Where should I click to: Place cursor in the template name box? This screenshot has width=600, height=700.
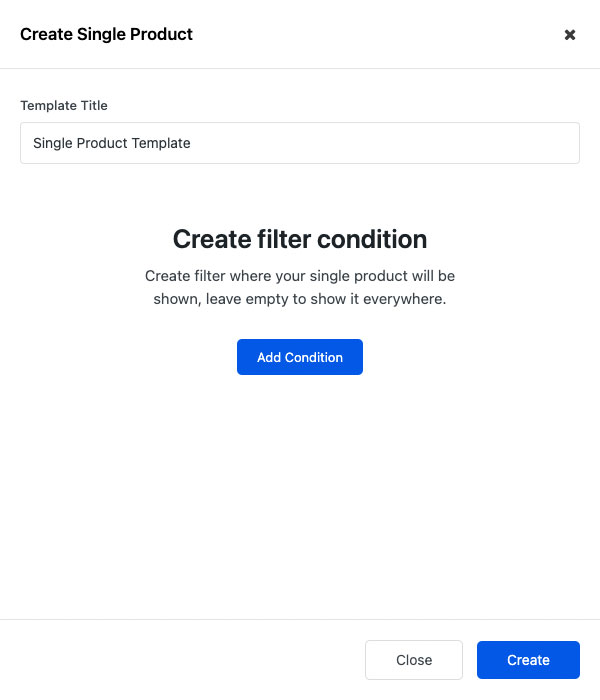[300, 143]
